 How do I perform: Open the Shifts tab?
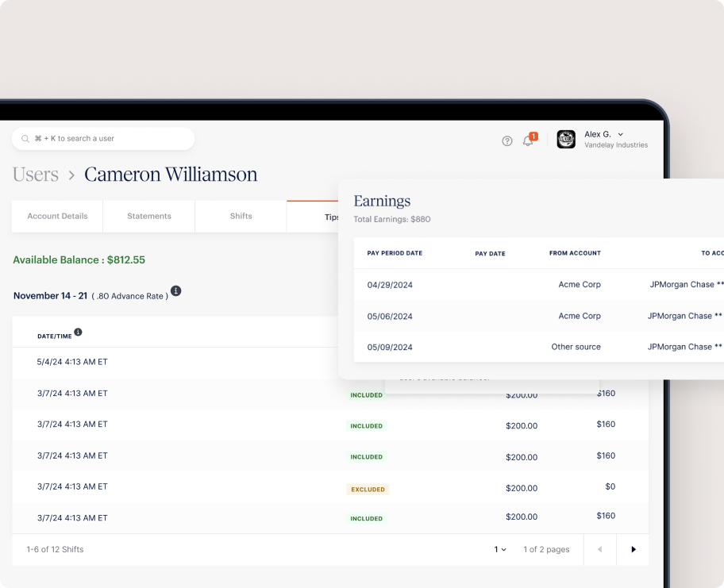(x=241, y=216)
